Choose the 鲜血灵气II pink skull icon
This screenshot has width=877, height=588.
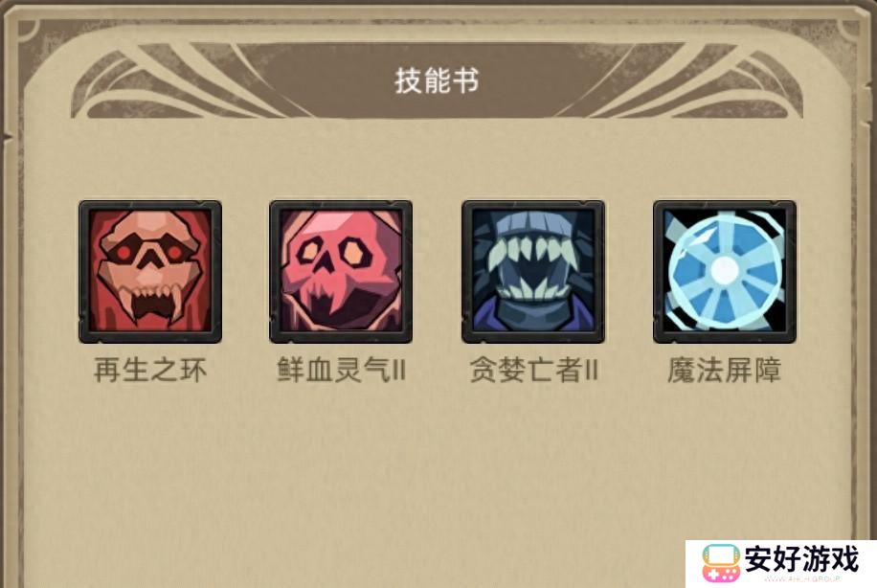[341, 272]
